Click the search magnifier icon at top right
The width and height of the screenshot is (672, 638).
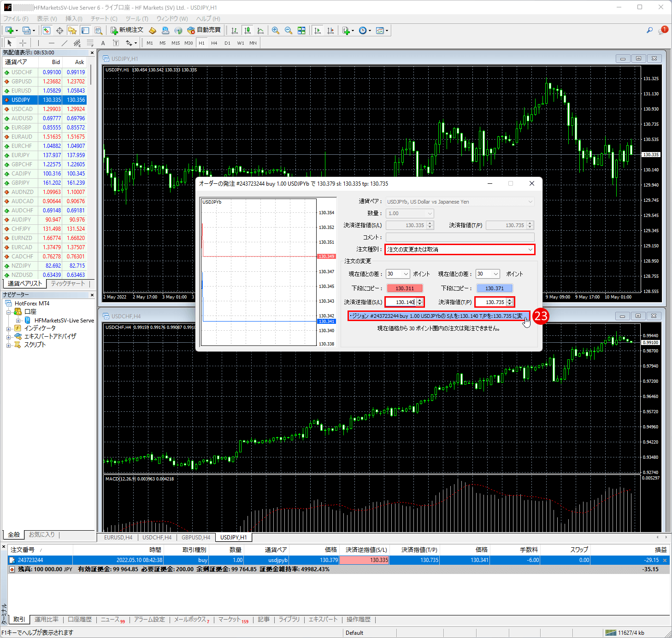(x=649, y=30)
